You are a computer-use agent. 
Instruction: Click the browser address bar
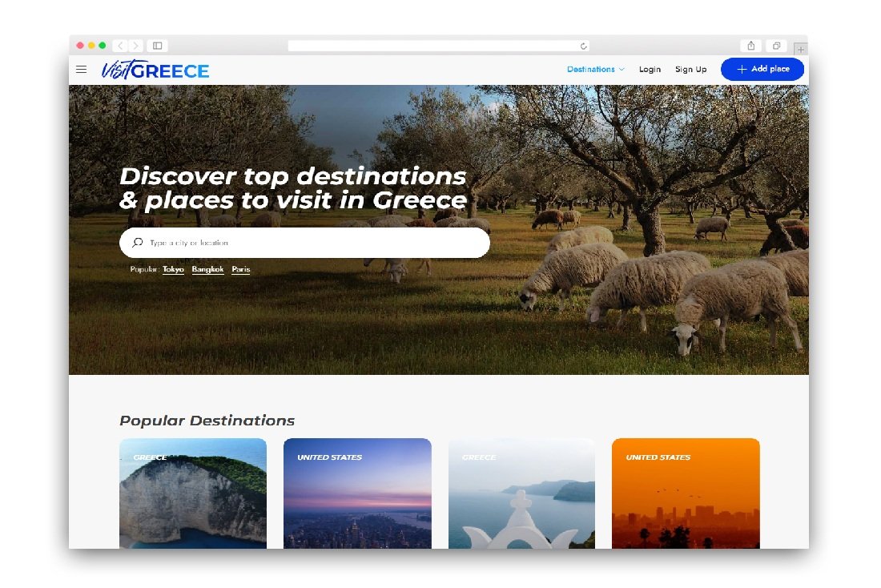(438, 46)
